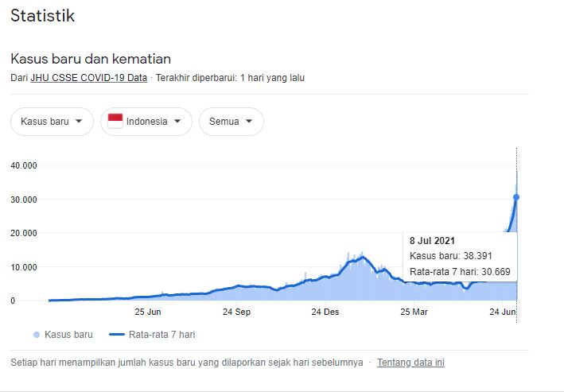Select the 25 Jun x-axis label
Viewport: 564px width, 392px height.
(x=148, y=312)
